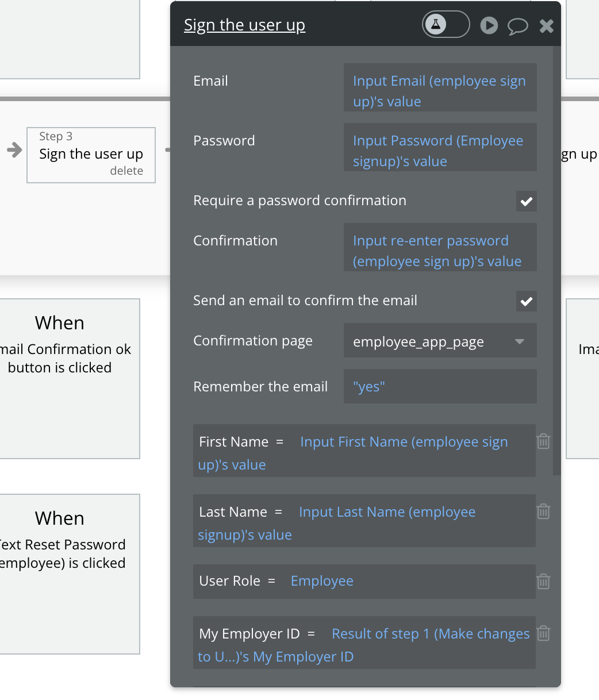
Task: Click delete on Step 3 action
Action: click(126, 171)
